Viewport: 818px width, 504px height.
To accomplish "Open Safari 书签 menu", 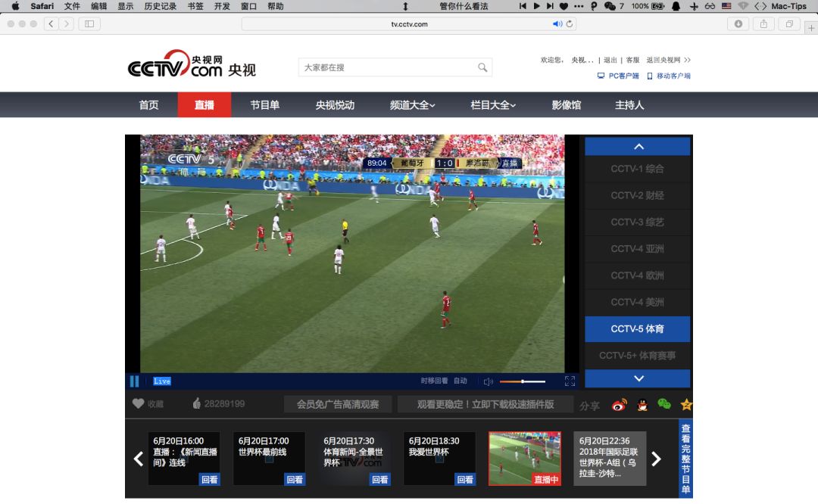I will click(195, 6).
